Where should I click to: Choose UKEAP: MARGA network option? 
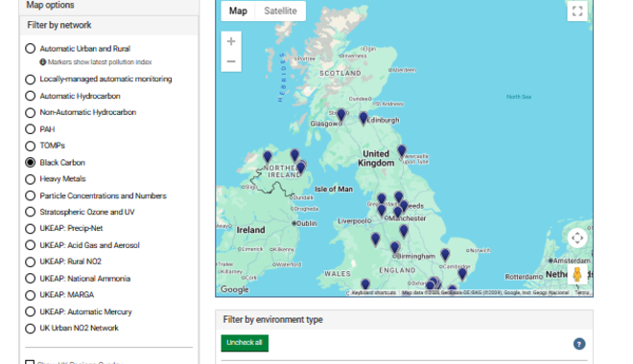click(31, 295)
